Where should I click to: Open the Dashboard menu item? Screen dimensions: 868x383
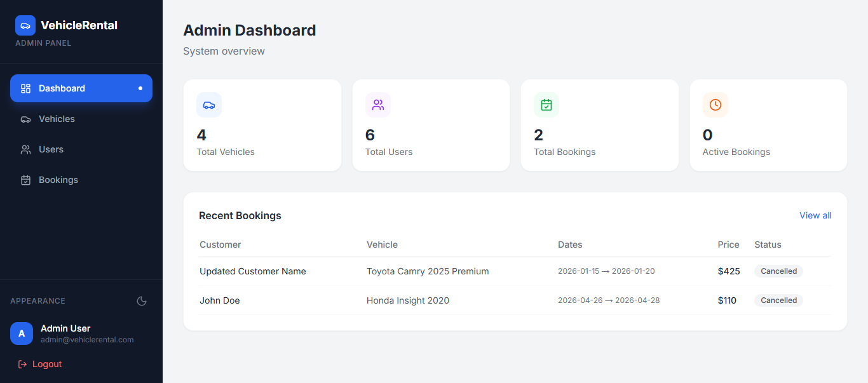[x=81, y=88]
